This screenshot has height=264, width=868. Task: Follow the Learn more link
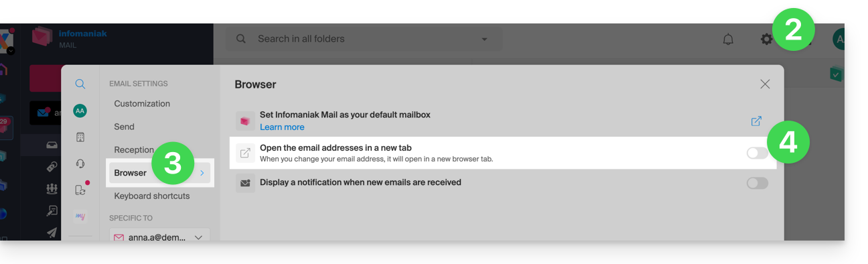tap(282, 127)
